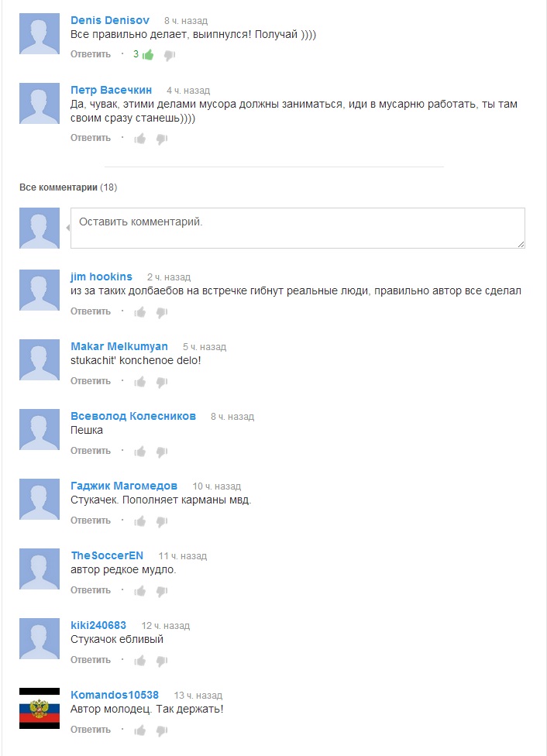Dislike Всеволод Колесников's comment

pos(162,452)
